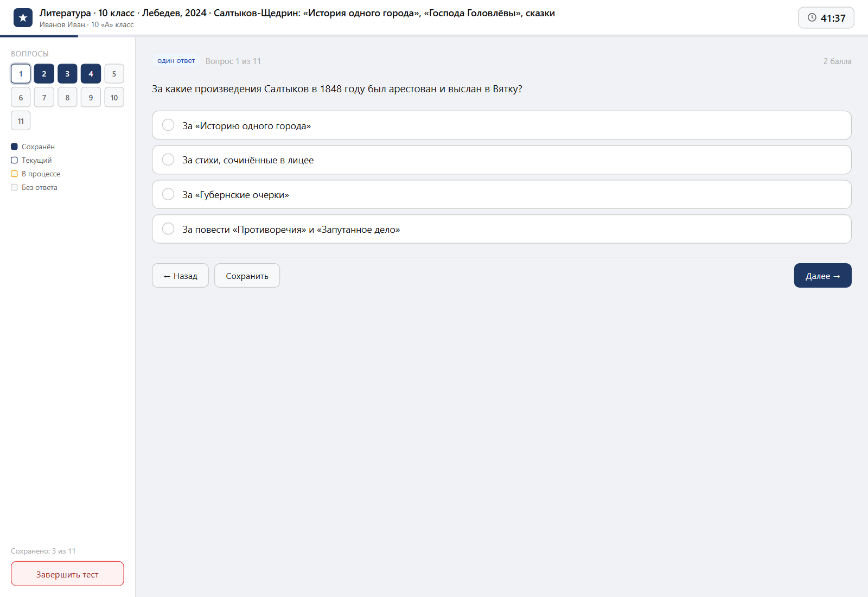
Task: Choose option about «Противоречия» и «Запутанное дело»
Action: coord(502,229)
